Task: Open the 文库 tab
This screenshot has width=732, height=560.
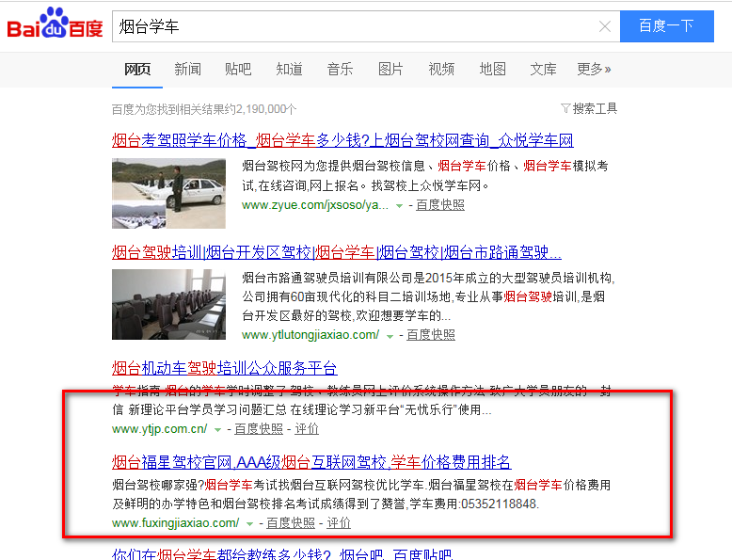Action: click(543, 69)
